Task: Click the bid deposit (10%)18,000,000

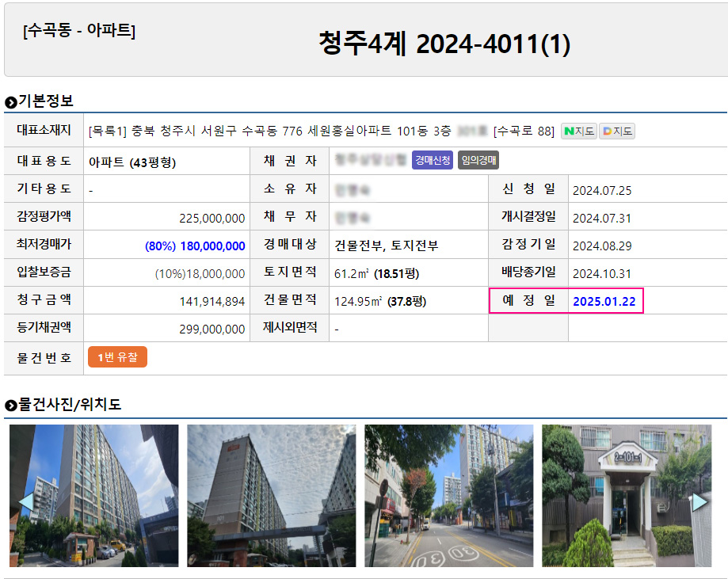Action: [200, 274]
